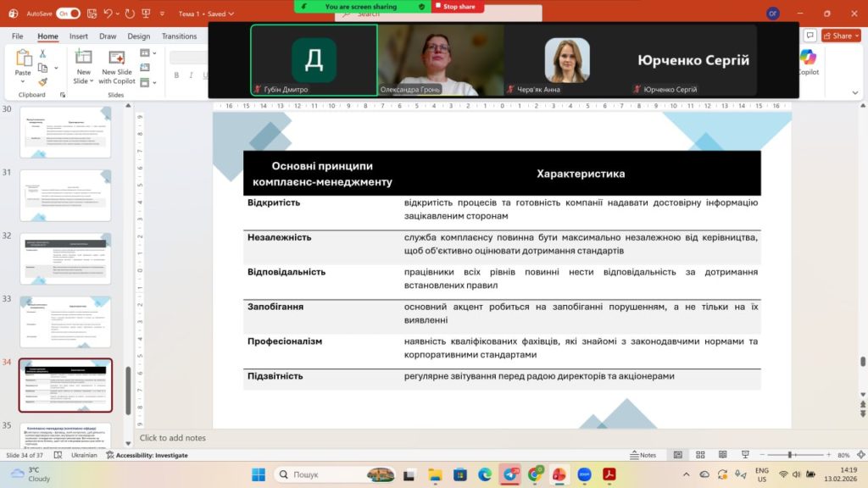Toggle the AutoSave switch off
The image size is (868, 488).
[68, 14]
